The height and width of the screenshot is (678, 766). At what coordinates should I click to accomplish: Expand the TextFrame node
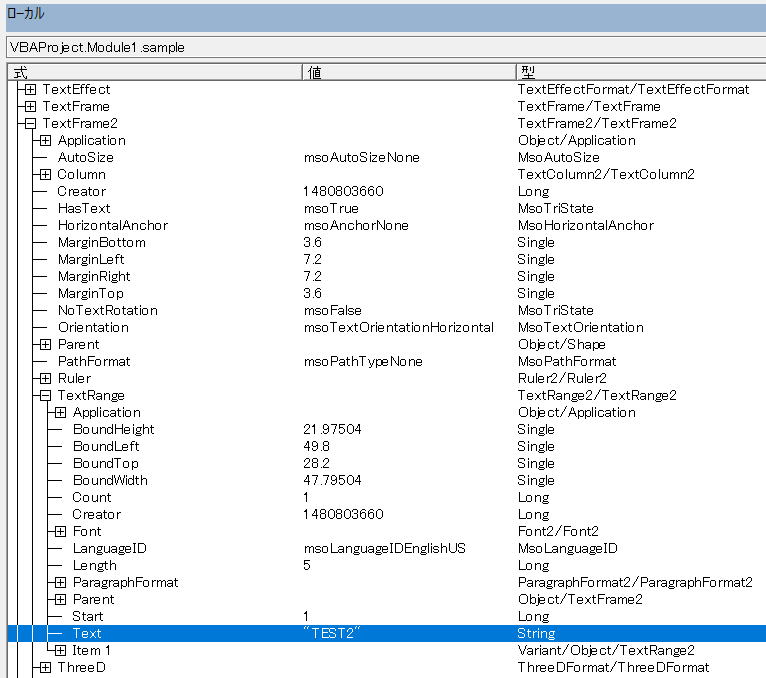30,106
